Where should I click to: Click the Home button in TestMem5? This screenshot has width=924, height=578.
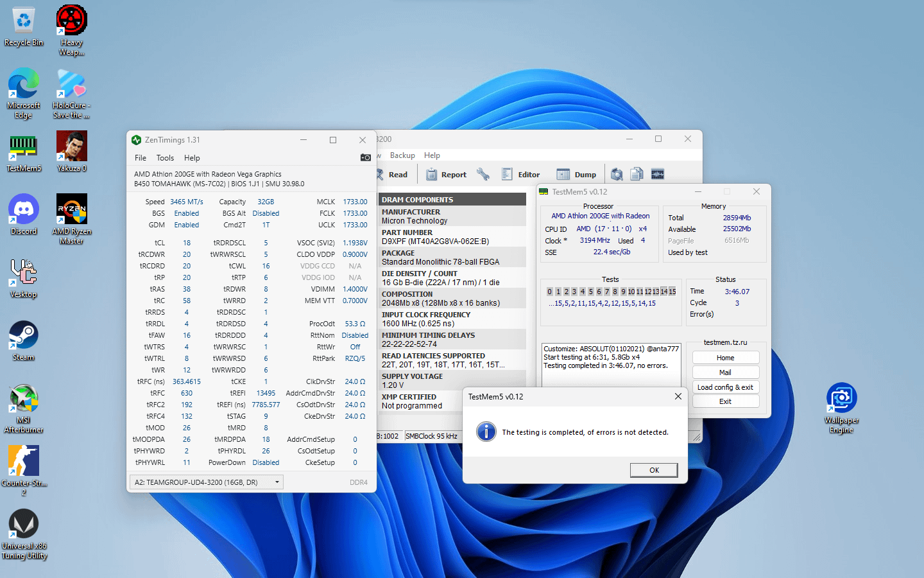[x=726, y=358]
